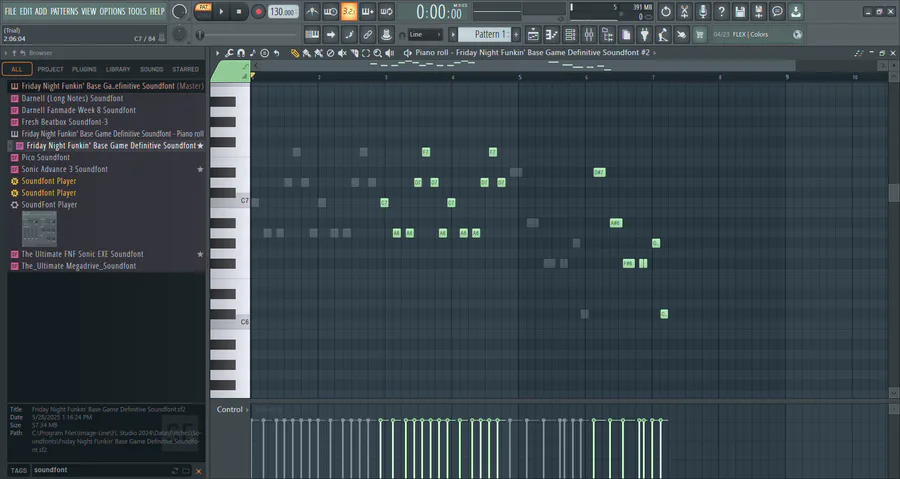This screenshot has height=479, width=900.
Task: Click the tempo 130.000 field
Action: click(283, 11)
